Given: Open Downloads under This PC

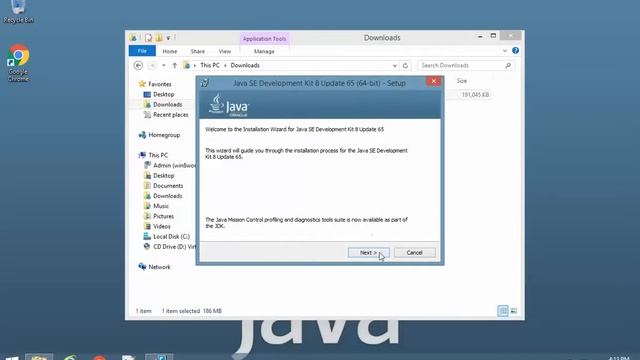Looking at the screenshot, I should tap(167, 196).
